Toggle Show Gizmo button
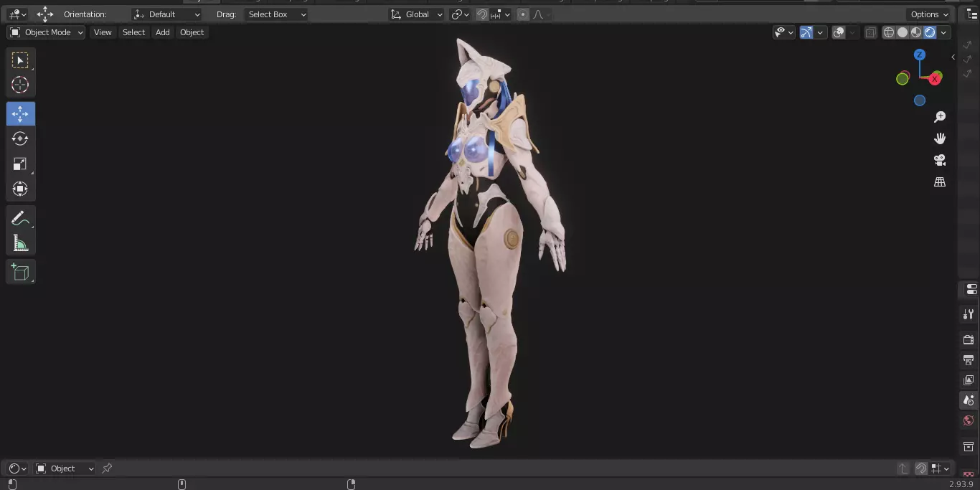The image size is (980, 490). 806,32
